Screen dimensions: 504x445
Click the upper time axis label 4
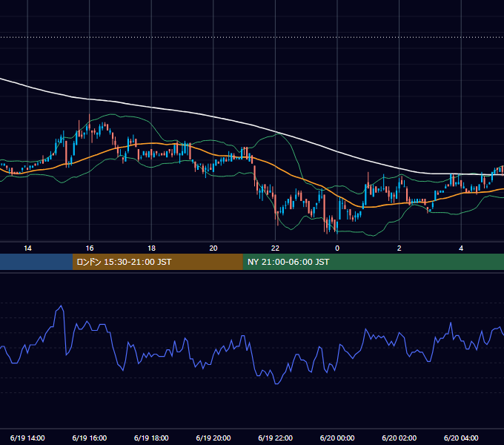point(461,248)
